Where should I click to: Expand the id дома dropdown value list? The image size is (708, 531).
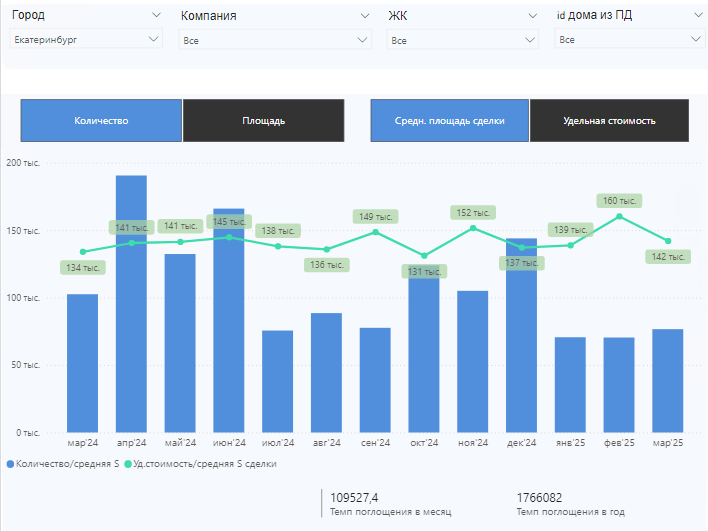coord(629,39)
